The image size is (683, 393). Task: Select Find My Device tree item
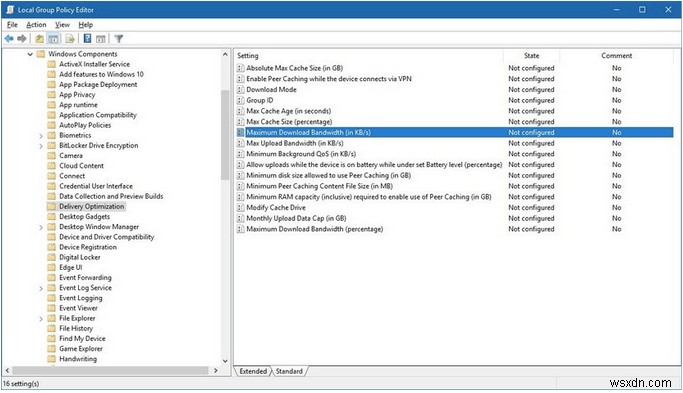pyautogui.click(x=82, y=339)
